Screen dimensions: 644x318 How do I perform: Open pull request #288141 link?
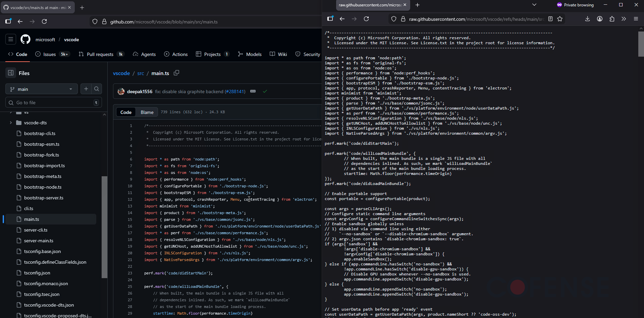coord(235,91)
